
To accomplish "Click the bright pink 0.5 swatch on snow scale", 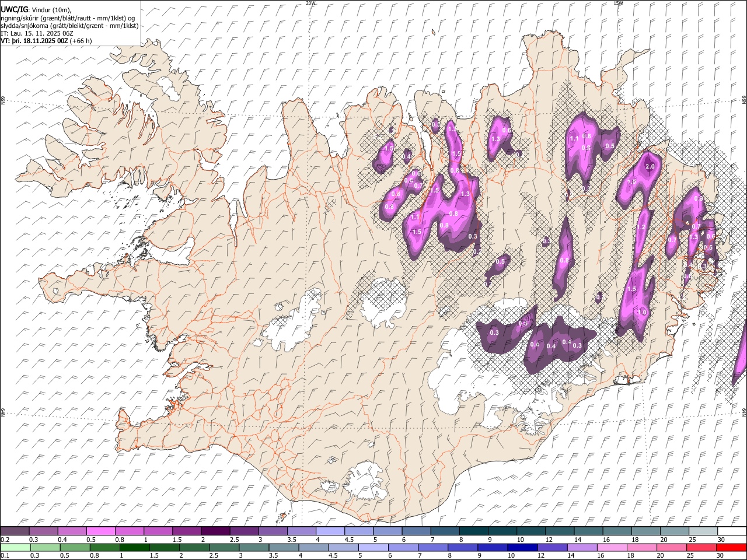I will tap(101, 531).
